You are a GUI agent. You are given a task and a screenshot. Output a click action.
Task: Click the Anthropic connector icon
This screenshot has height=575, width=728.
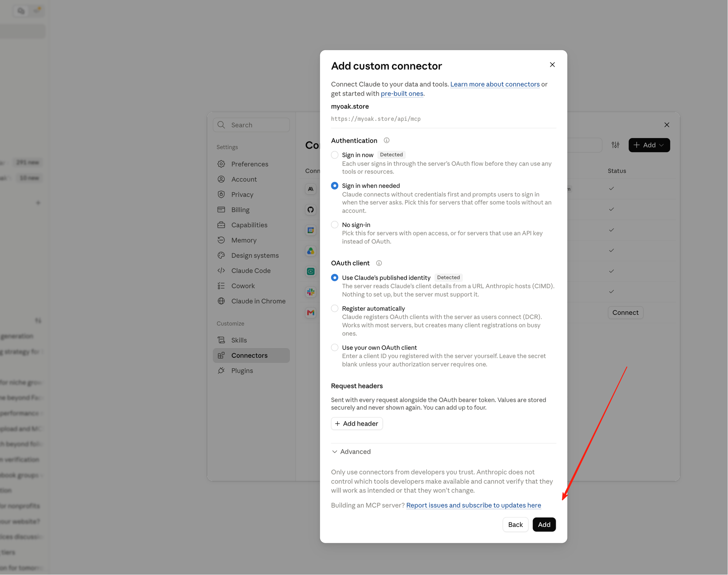310,189
